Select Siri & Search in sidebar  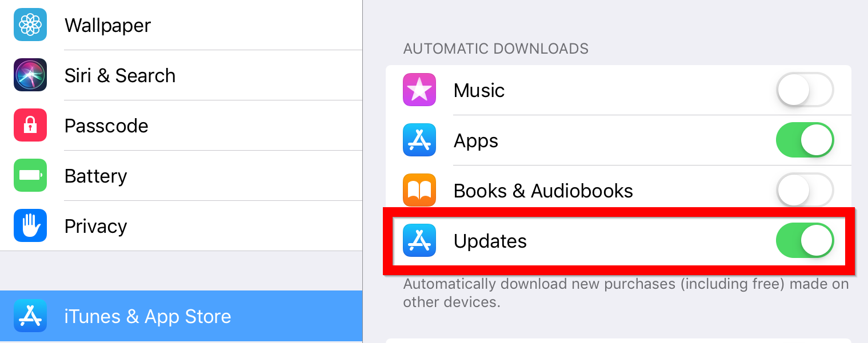[x=181, y=75]
